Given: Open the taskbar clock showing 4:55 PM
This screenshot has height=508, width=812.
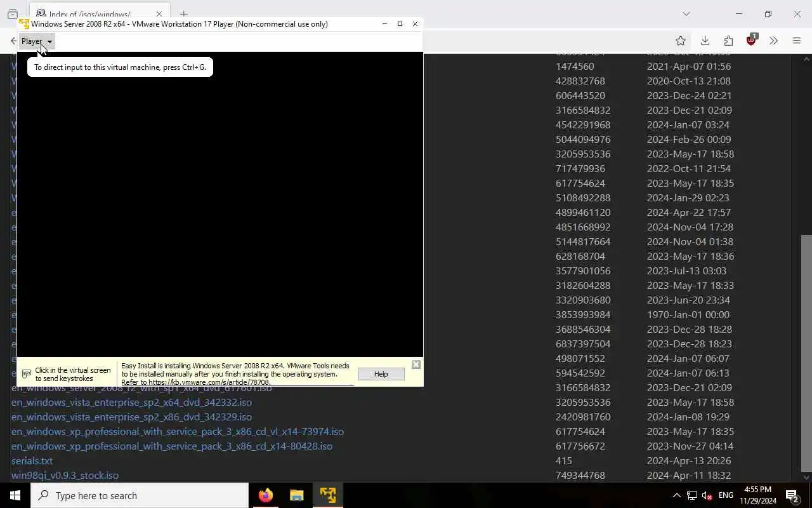Looking at the screenshot, I should click(x=757, y=495).
